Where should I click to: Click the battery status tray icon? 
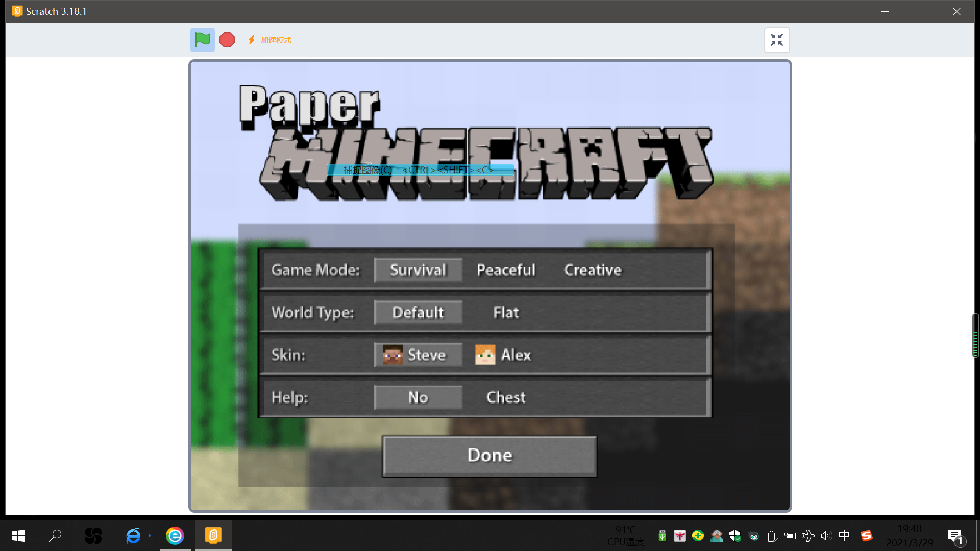click(790, 536)
